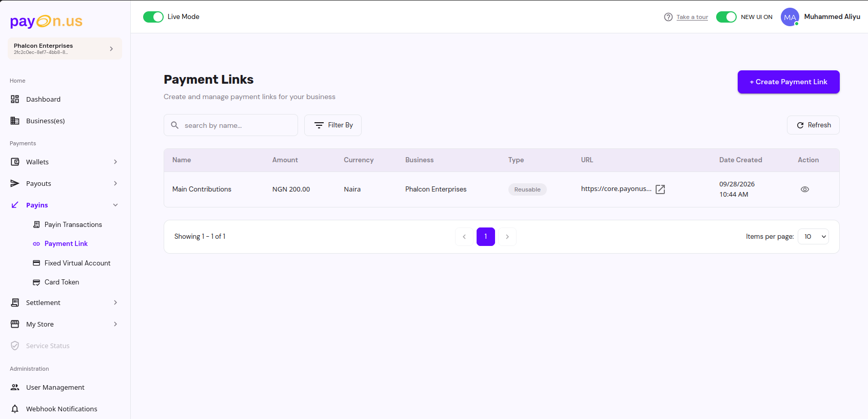Click the My Store shop icon
This screenshot has height=419, width=868.
click(x=15, y=324)
